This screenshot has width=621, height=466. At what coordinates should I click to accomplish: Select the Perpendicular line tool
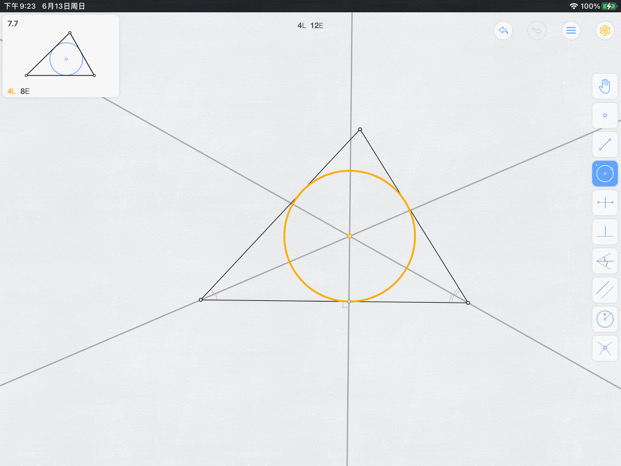[605, 232]
